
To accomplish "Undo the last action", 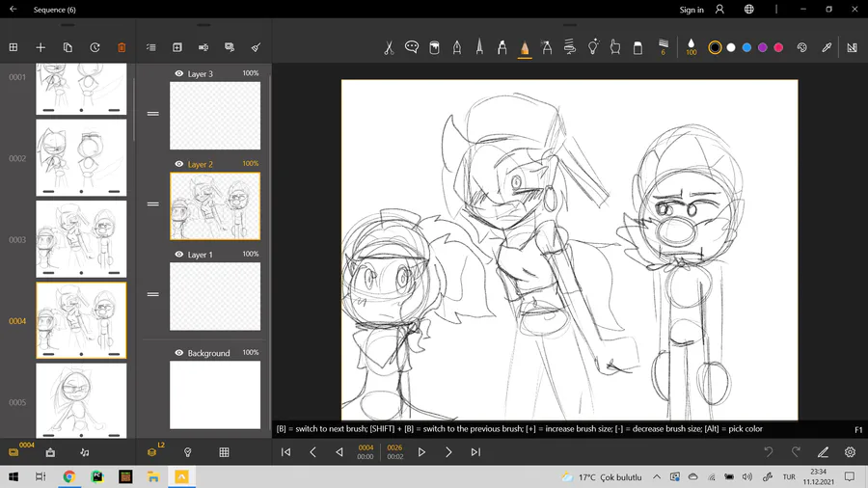I will tap(769, 452).
